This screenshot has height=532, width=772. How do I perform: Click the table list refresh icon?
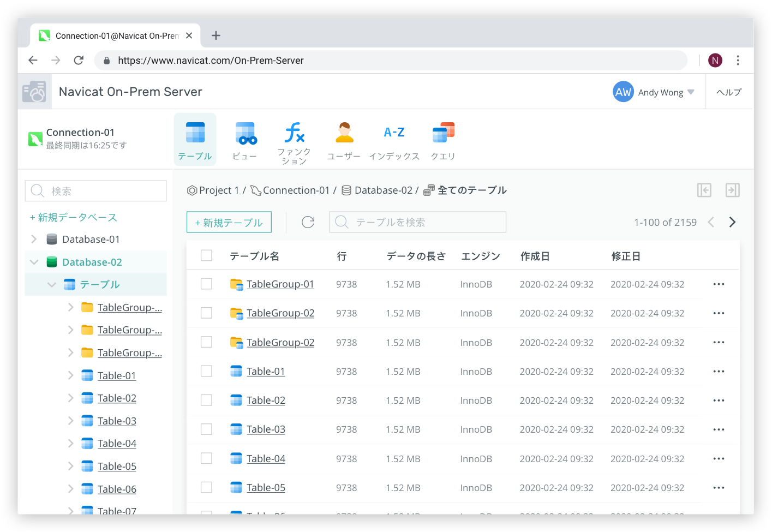coord(308,222)
